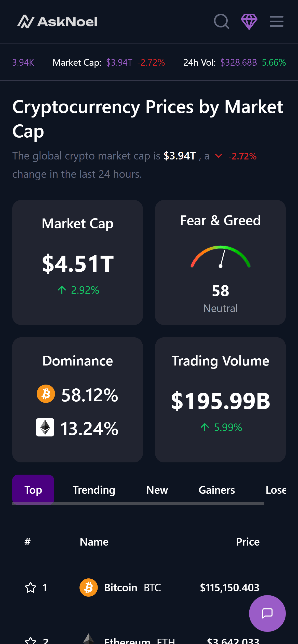This screenshot has width=298, height=644.
Task: Sort by the Price column header
Action: (x=248, y=542)
